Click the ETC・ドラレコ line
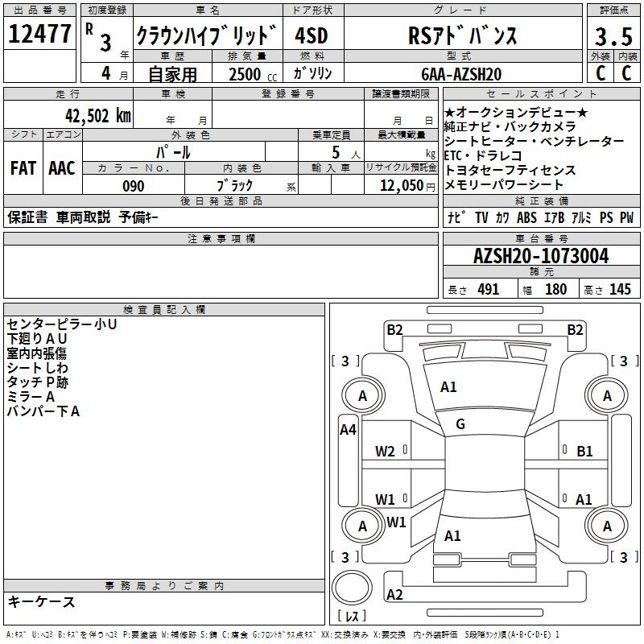 (x=483, y=155)
